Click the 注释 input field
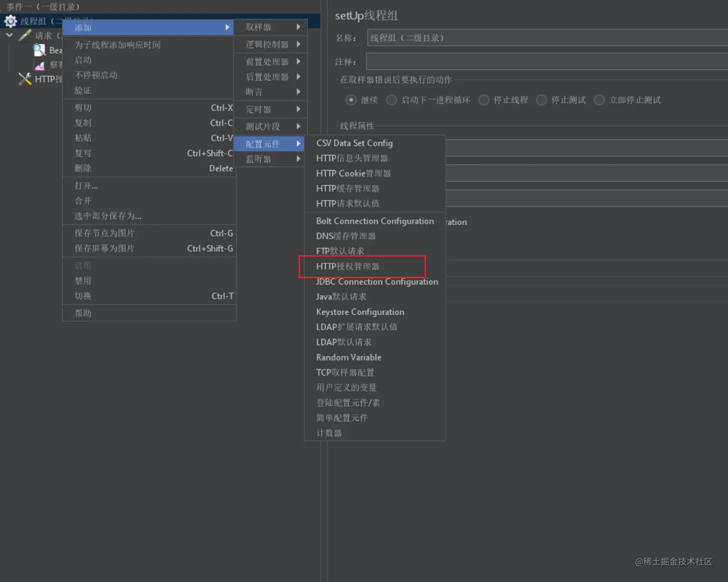 click(547, 62)
